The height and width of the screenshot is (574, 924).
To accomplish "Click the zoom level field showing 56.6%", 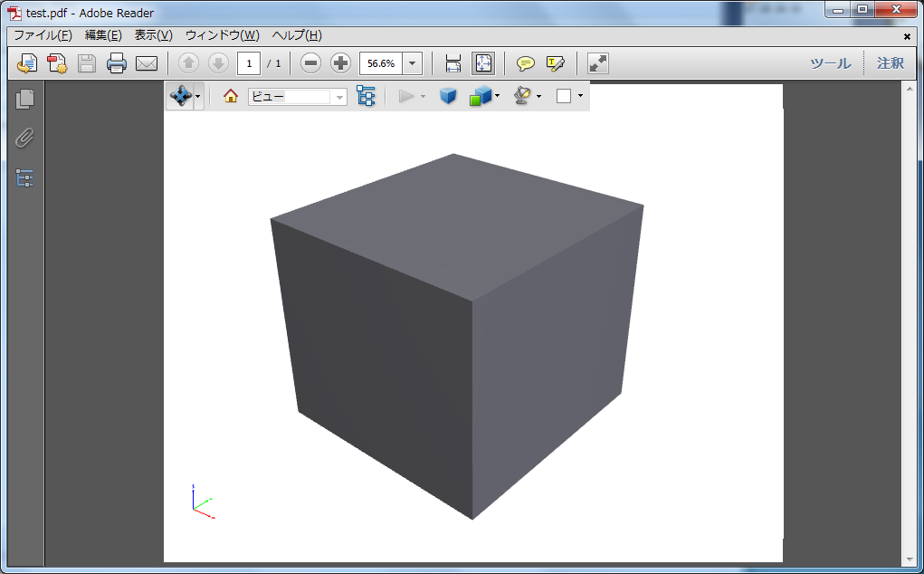I will (x=381, y=63).
